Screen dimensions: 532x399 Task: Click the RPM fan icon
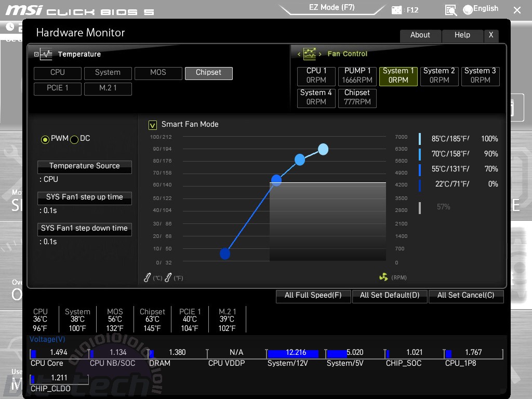383,277
